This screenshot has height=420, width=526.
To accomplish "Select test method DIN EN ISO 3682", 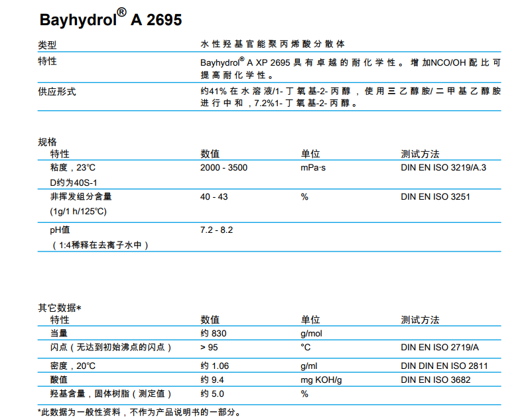I will (436, 380).
